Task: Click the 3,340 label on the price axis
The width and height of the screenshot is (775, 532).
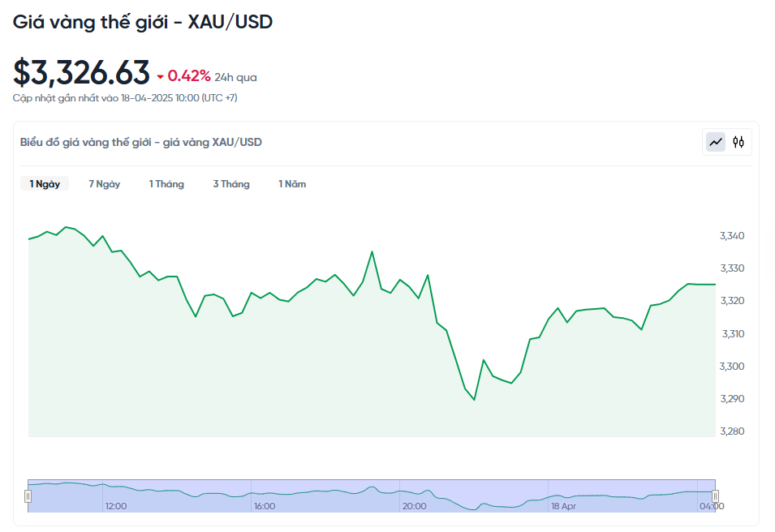Action: pyautogui.click(x=732, y=236)
